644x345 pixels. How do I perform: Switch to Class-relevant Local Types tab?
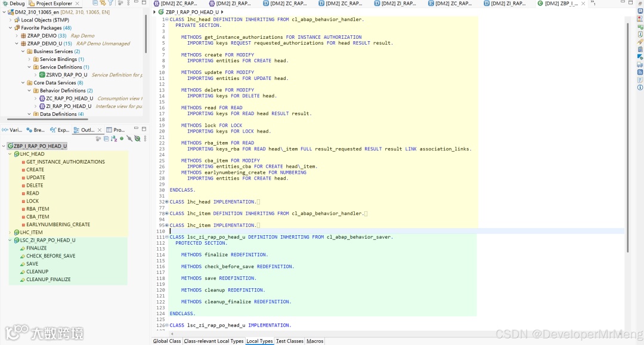[x=213, y=341]
